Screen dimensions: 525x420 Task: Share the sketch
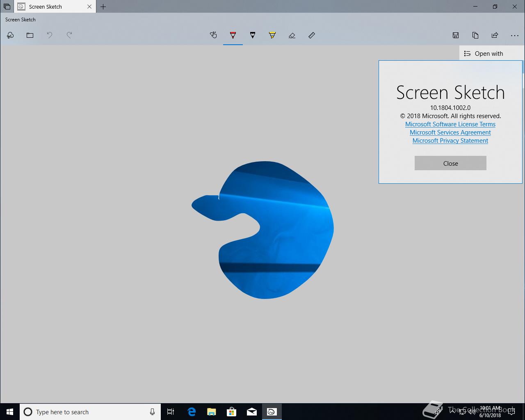pyautogui.click(x=495, y=35)
